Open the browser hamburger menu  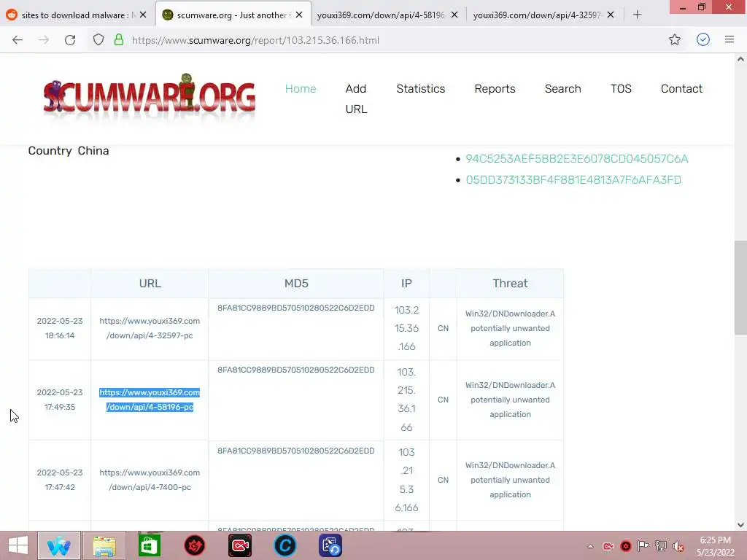(x=729, y=39)
